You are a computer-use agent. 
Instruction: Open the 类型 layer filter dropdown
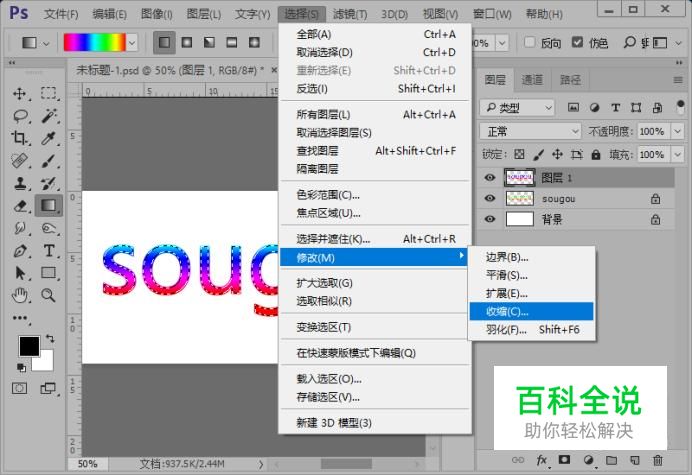click(517, 107)
